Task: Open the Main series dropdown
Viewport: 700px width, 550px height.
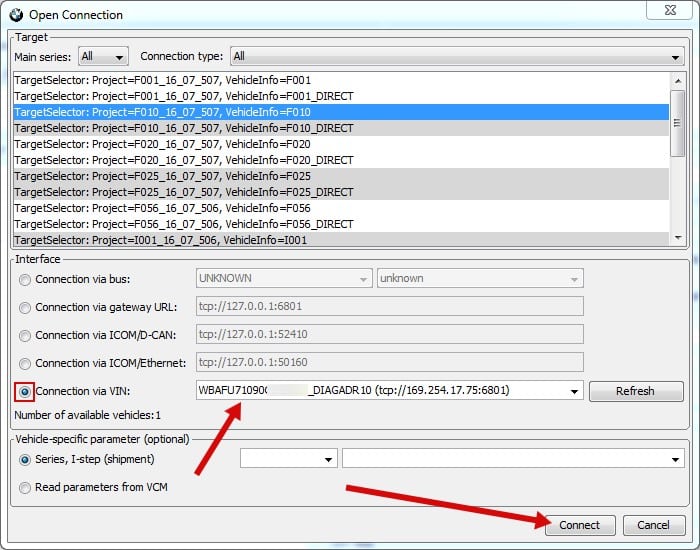Action: (103, 56)
